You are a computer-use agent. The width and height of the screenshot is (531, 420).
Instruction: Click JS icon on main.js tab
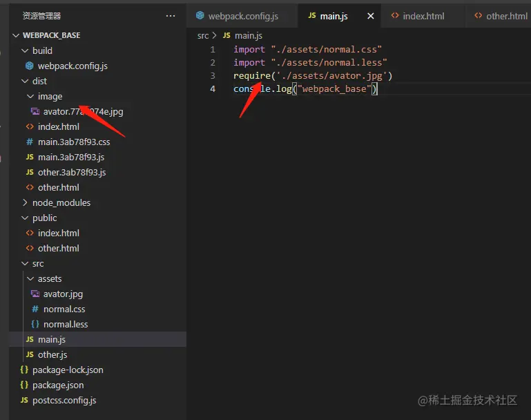click(312, 16)
